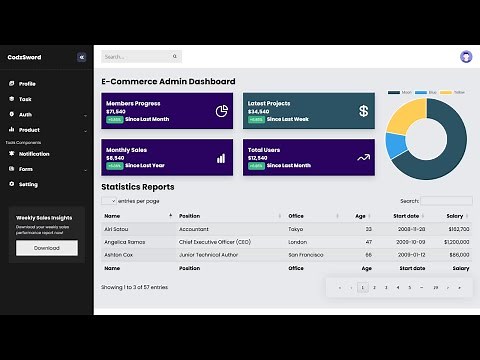Go to previous page of table
This screenshot has width=480, height=360.
[x=351, y=287]
